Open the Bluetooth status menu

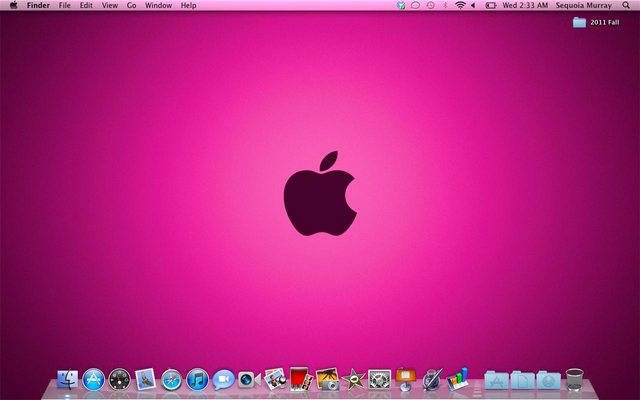tap(445, 5)
